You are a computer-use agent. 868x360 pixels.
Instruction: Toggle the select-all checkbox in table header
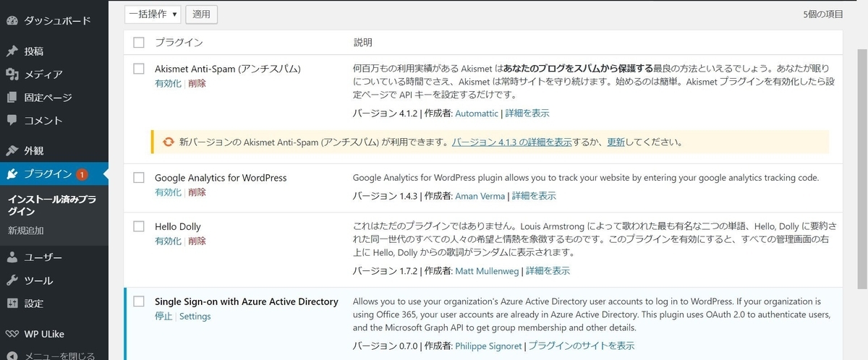139,43
